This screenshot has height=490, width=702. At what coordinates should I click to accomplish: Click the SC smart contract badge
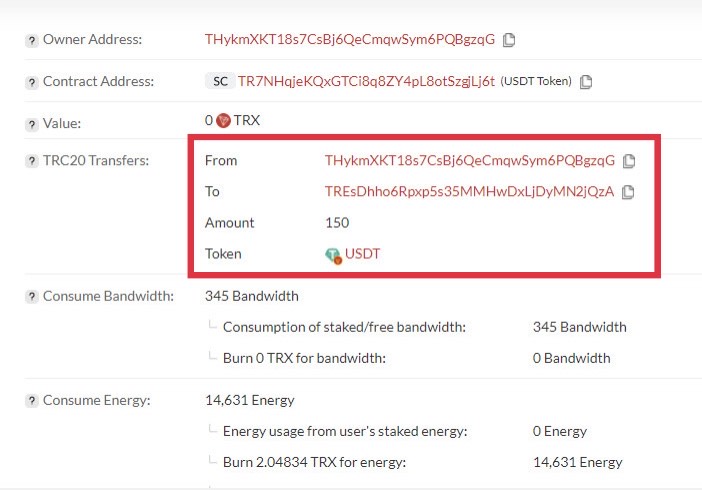220,82
